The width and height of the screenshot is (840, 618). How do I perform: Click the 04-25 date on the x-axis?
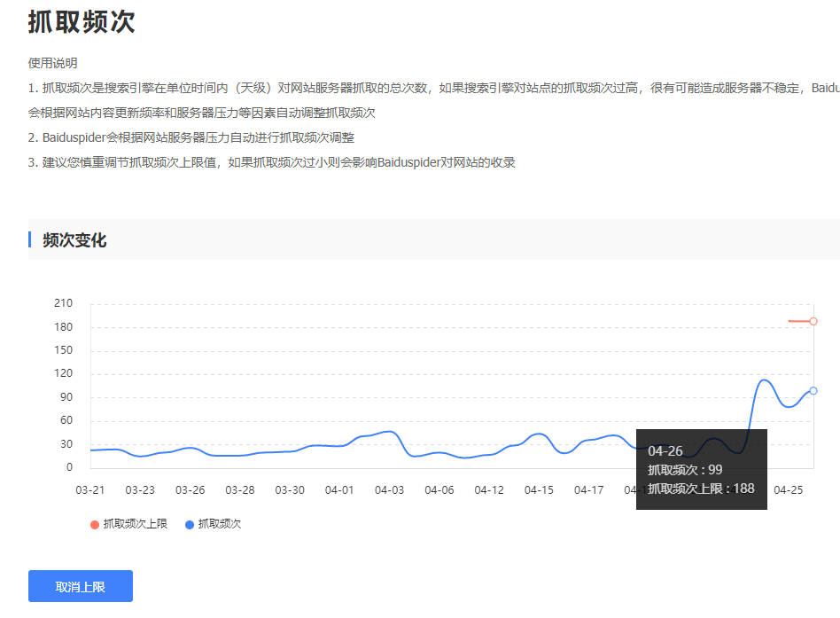coord(789,490)
